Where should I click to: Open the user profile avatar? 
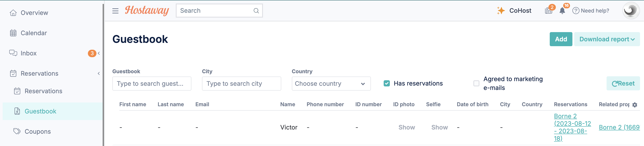(x=631, y=11)
